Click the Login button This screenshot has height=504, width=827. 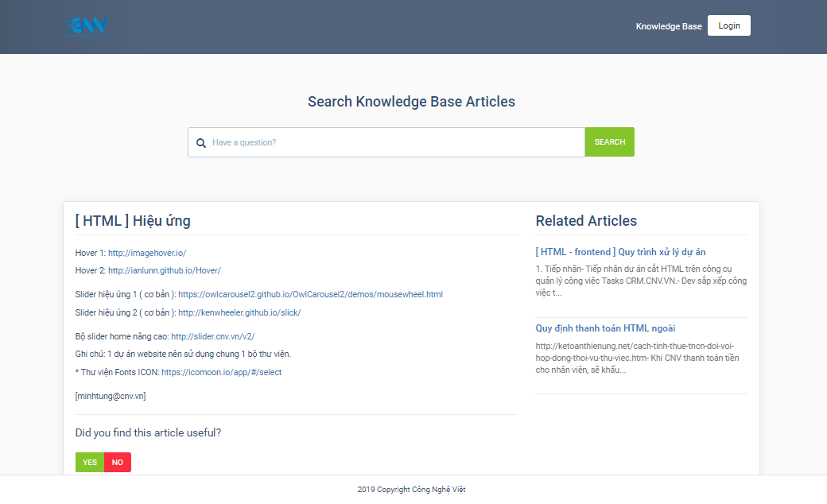(729, 25)
